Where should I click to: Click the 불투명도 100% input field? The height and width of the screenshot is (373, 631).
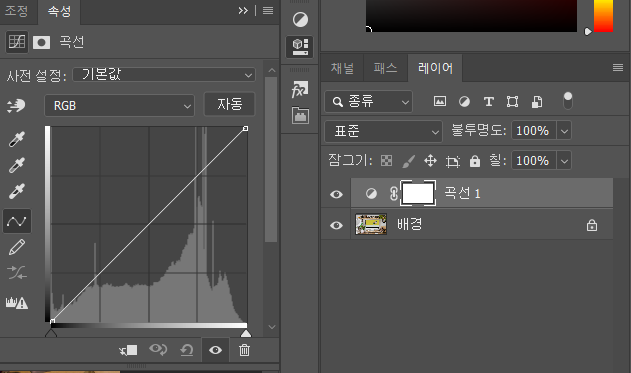[534, 131]
